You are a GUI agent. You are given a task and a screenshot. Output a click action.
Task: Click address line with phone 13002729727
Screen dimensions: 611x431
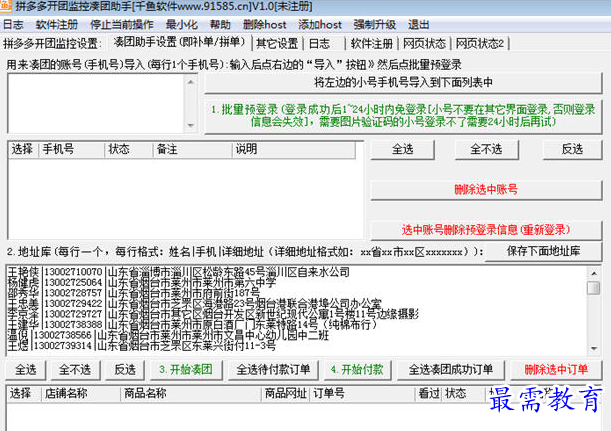click(x=214, y=314)
